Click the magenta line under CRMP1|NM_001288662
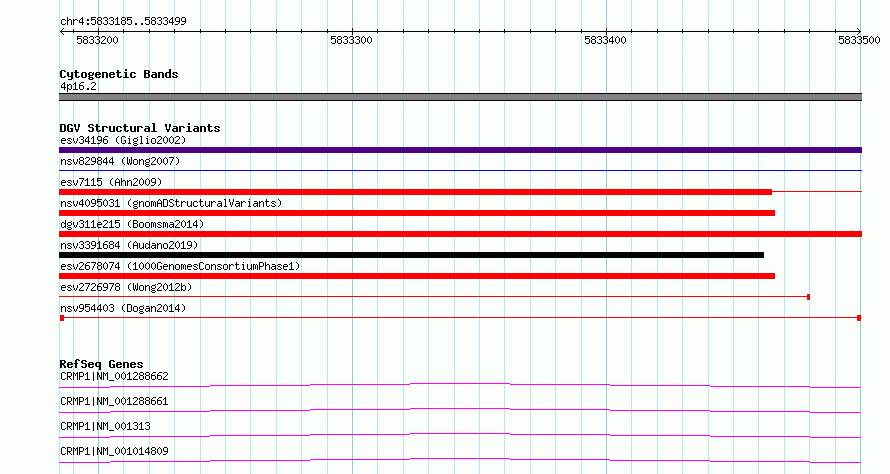Image resolution: width=890 pixels, height=474 pixels. click(x=460, y=385)
